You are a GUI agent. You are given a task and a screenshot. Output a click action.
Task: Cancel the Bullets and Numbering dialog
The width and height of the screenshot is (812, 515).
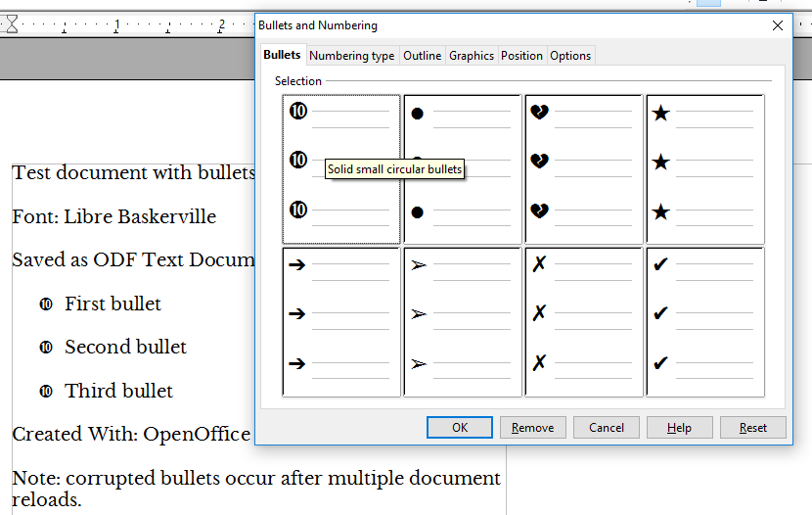[x=607, y=428]
